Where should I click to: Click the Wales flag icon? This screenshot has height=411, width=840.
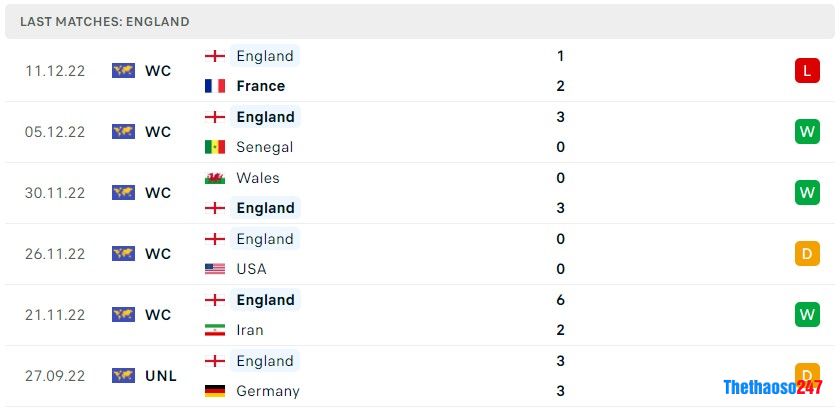(214, 178)
